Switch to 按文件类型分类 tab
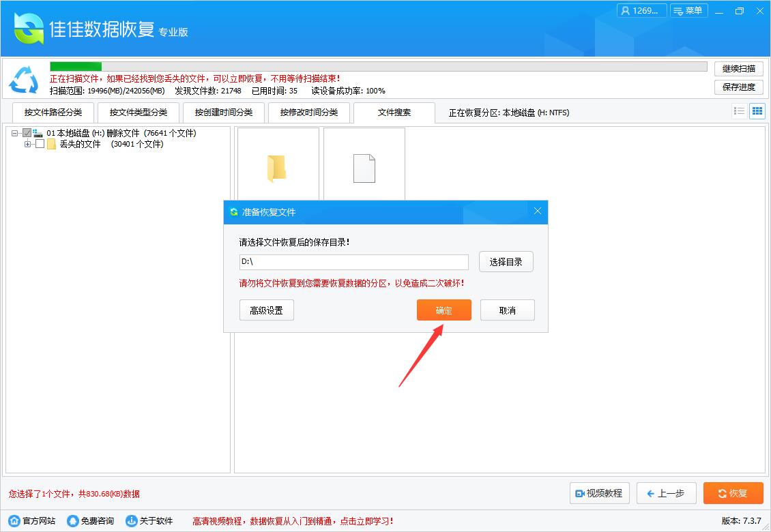771x532 pixels. point(138,112)
